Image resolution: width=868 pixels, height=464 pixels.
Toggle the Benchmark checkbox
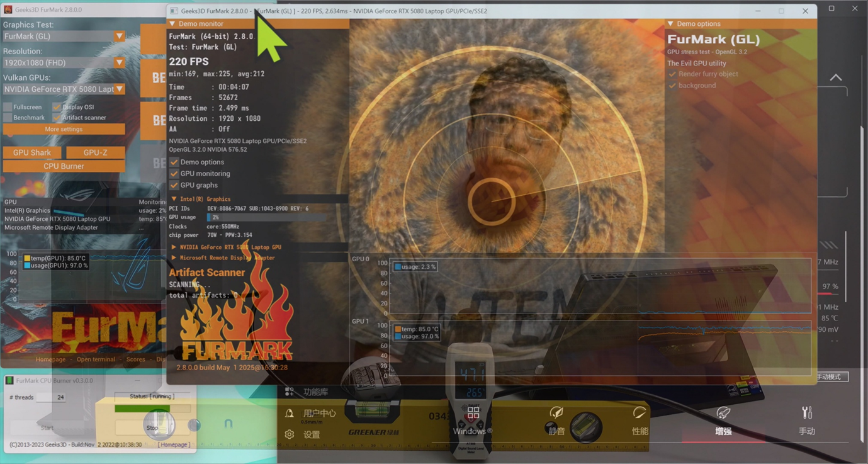pos(8,118)
